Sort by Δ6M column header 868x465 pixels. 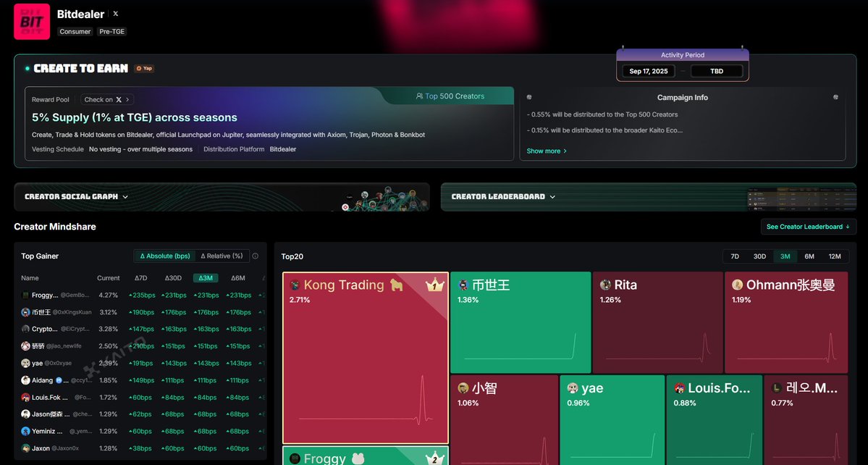click(238, 278)
